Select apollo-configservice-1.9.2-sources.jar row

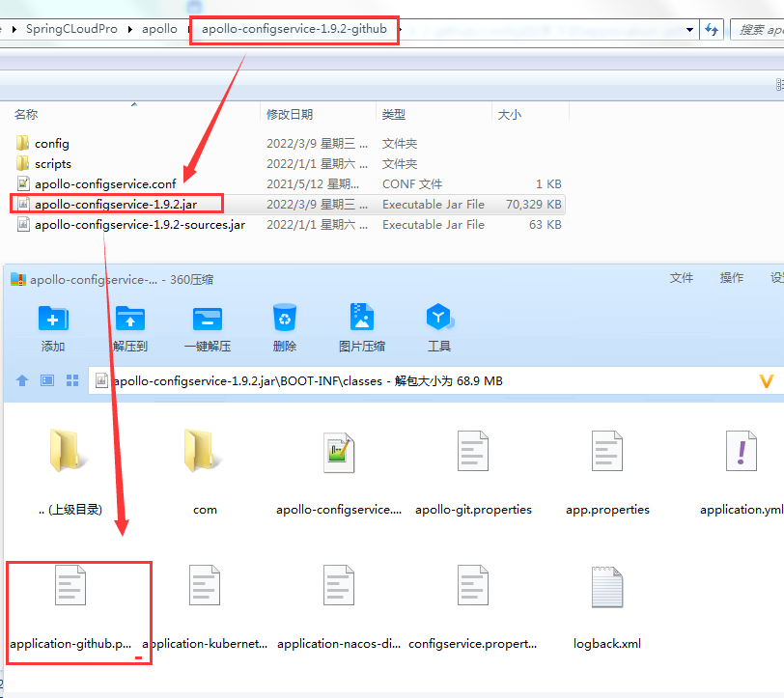288,225
